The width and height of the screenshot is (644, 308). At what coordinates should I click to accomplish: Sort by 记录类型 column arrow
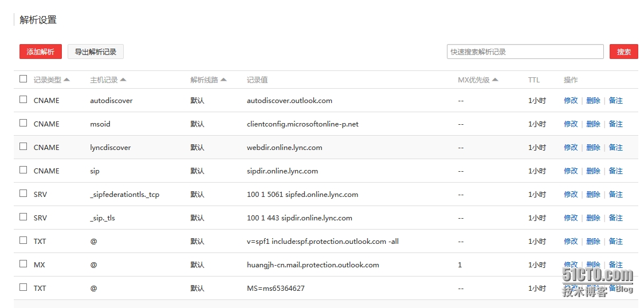pyautogui.click(x=66, y=80)
